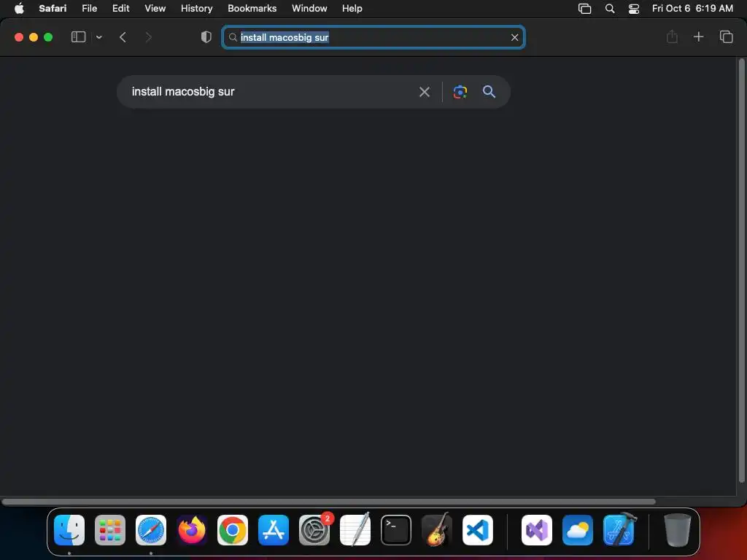
Task: Close the Safari window with red button
Action: [x=19, y=37]
